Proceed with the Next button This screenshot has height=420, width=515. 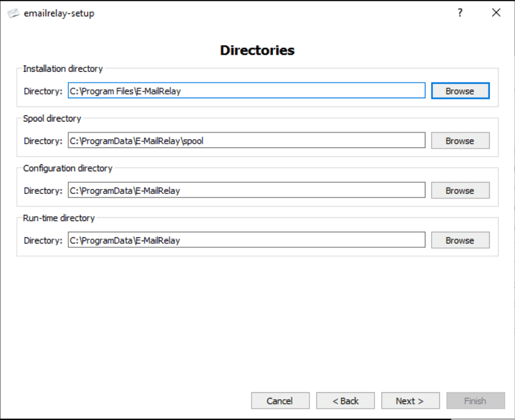pos(410,400)
